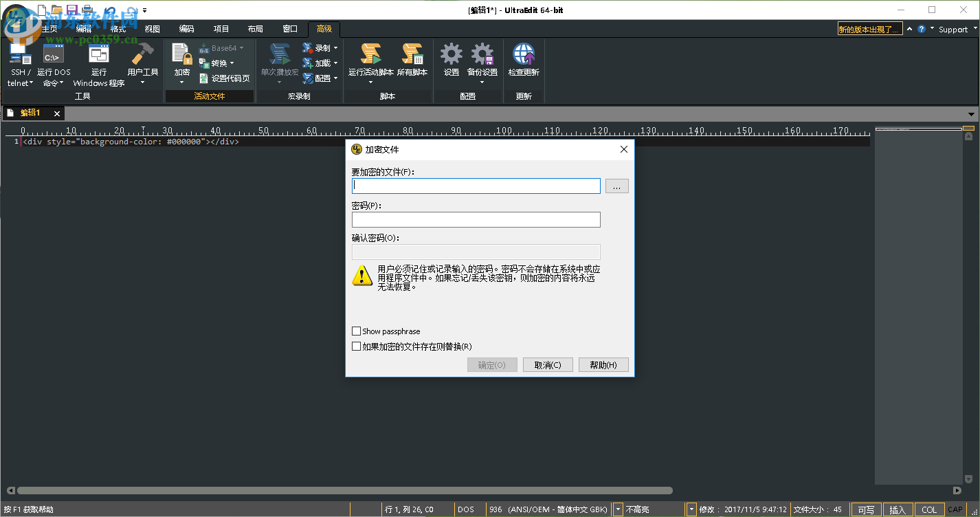Open the 编码 ribbon tab
980x517 pixels.
point(186,29)
